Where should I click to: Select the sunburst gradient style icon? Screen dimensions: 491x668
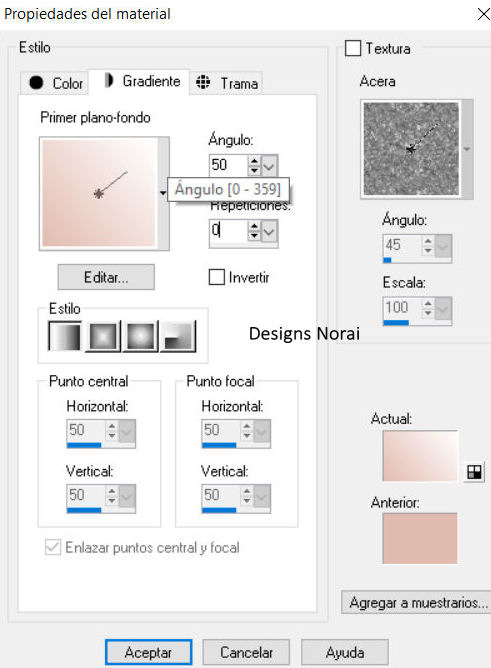click(x=140, y=336)
